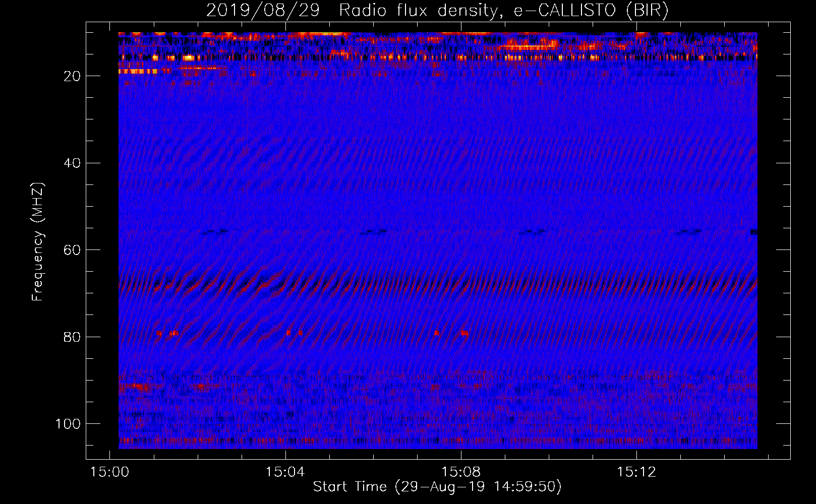Click the 40 MHz frequency tick label

click(72, 163)
